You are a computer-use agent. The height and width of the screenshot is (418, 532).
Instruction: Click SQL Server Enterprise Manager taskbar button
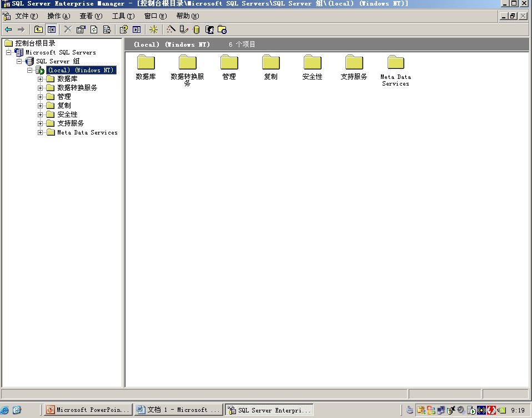coord(269,410)
